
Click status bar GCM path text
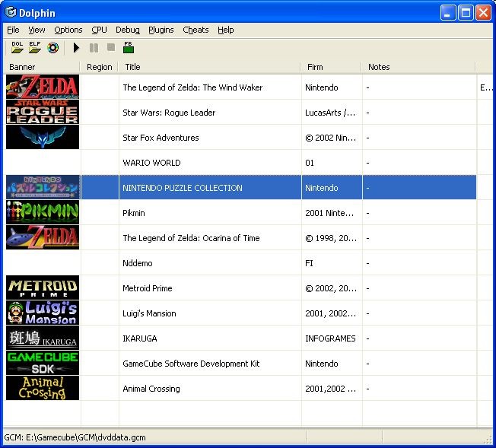(x=75, y=437)
